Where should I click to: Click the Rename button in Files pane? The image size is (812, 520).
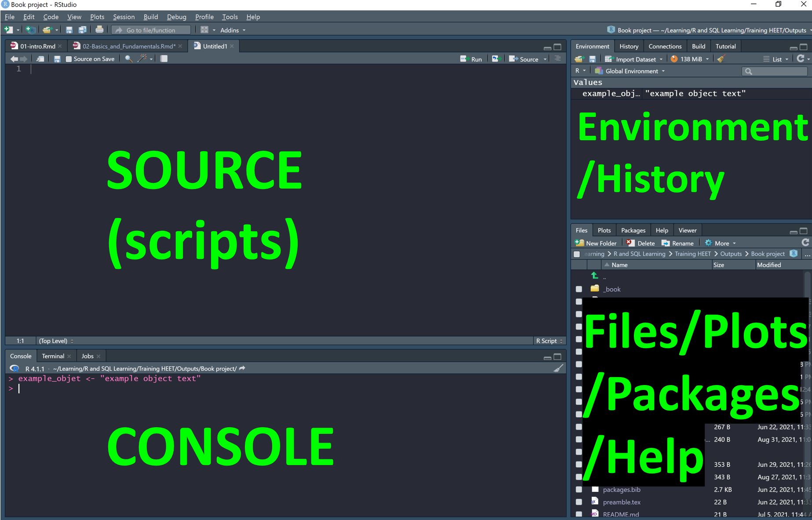pos(677,243)
